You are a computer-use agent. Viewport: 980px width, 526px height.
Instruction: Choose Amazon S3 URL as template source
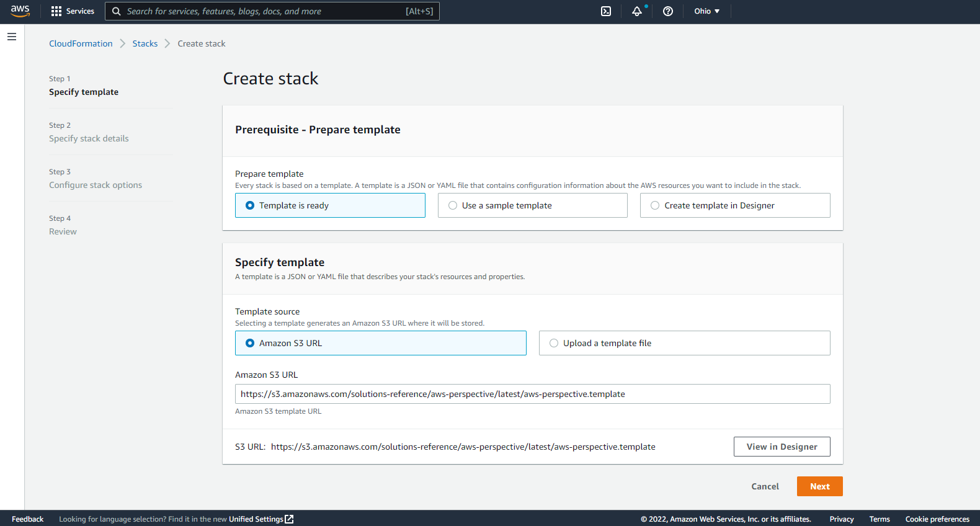click(x=381, y=343)
